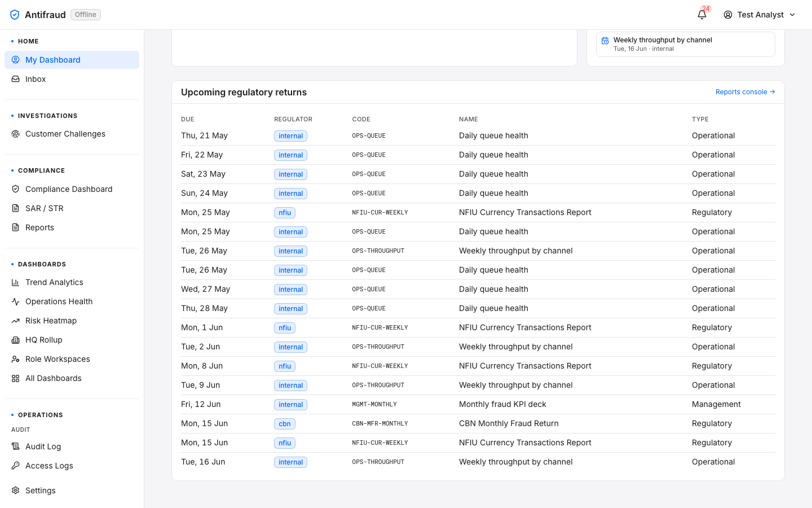Click the 'Upcoming regulatory returns' heading
This screenshot has width=812, height=508.
[244, 92]
